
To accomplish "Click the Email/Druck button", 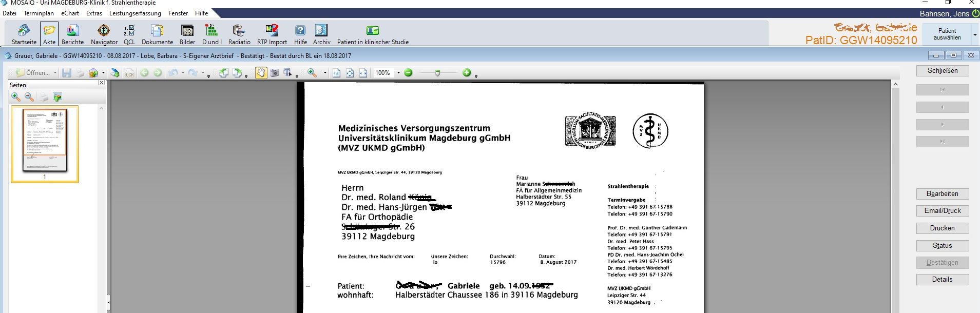I will click(x=942, y=211).
